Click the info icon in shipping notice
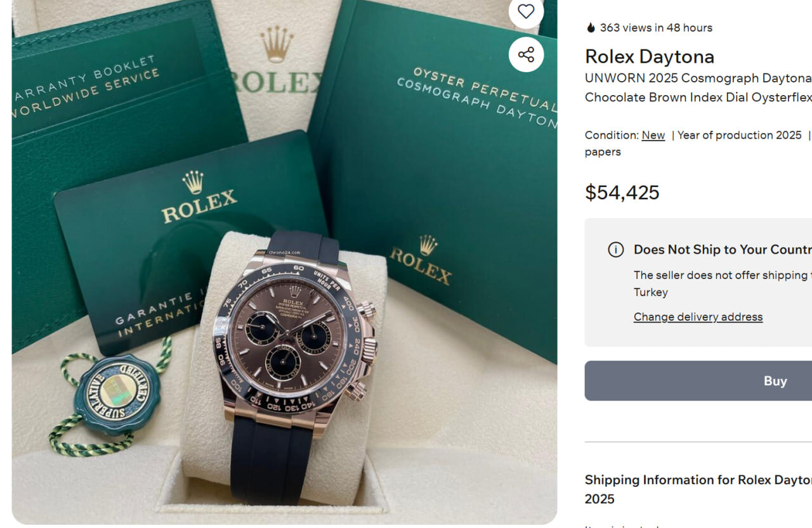The height and width of the screenshot is (528, 812). coord(615,250)
